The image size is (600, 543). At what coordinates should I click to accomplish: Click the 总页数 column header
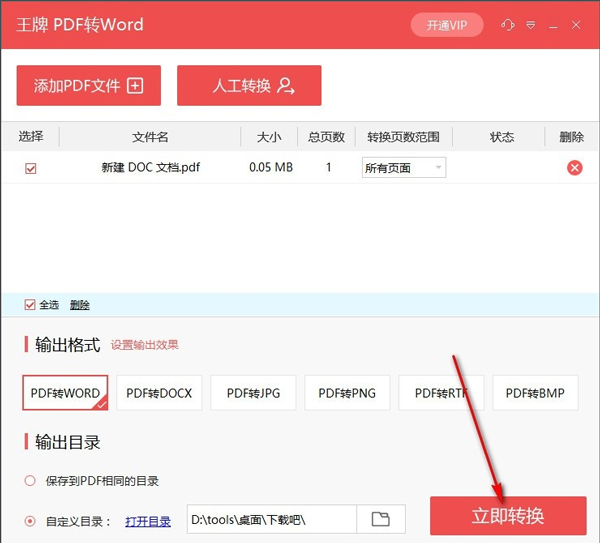pos(326,137)
